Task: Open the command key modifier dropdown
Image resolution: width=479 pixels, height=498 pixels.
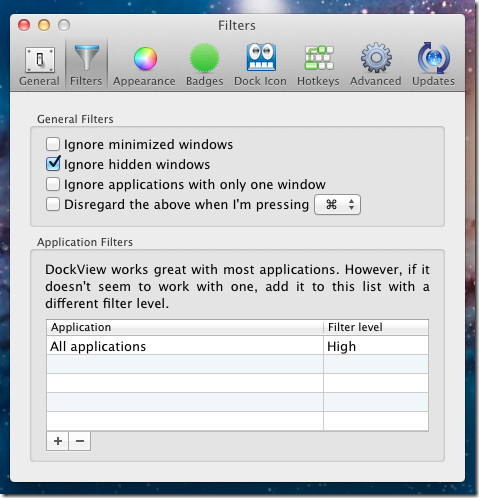Action: 337,204
